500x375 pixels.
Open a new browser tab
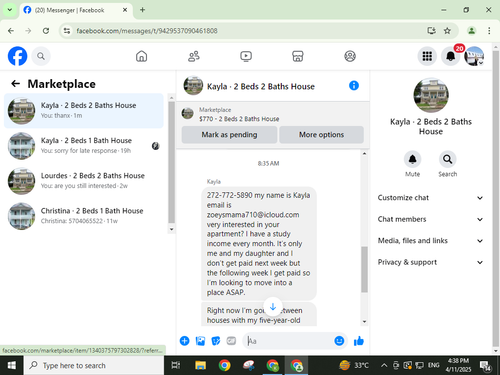[x=142, y=10]
